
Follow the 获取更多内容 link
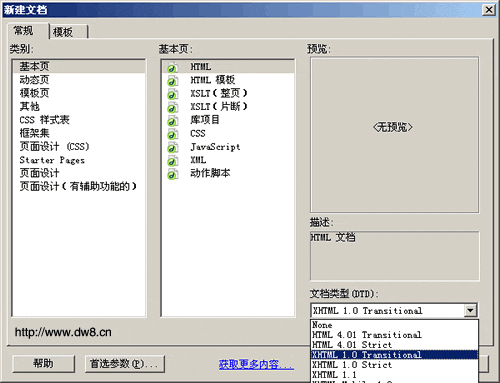[256, 364]
